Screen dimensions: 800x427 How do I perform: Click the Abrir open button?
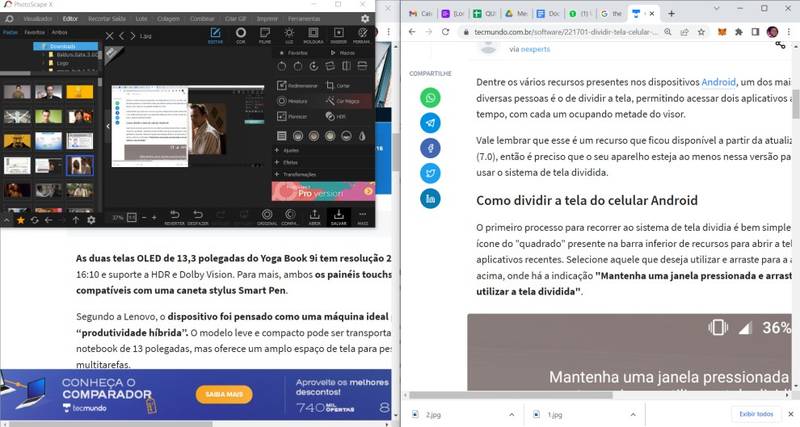point(314,217)
